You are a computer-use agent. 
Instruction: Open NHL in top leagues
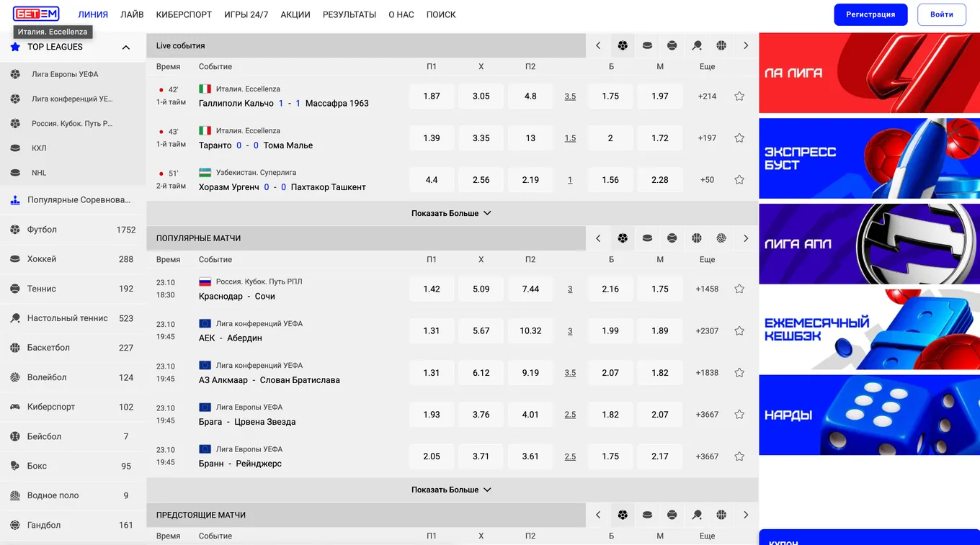[x=72, y=173]
